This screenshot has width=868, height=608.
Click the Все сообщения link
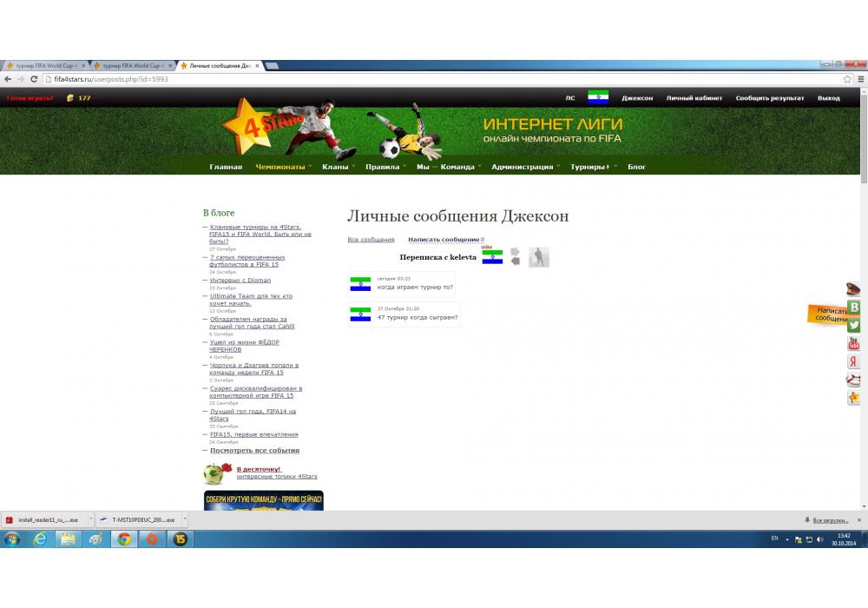[371, 240]
